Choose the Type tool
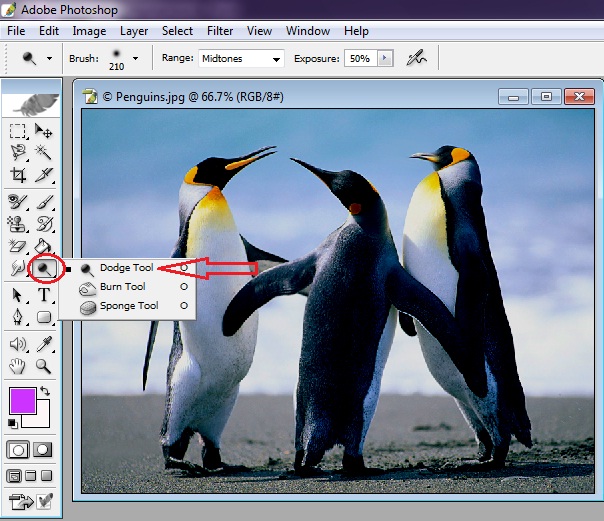604x521 pixels. tap(44, 295)
